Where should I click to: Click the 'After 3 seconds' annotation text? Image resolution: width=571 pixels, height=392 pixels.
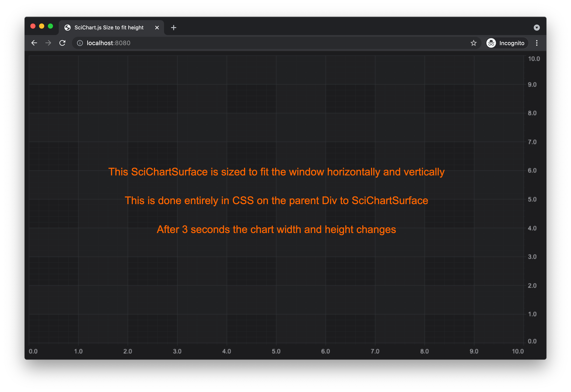click(x=276, y=230)
